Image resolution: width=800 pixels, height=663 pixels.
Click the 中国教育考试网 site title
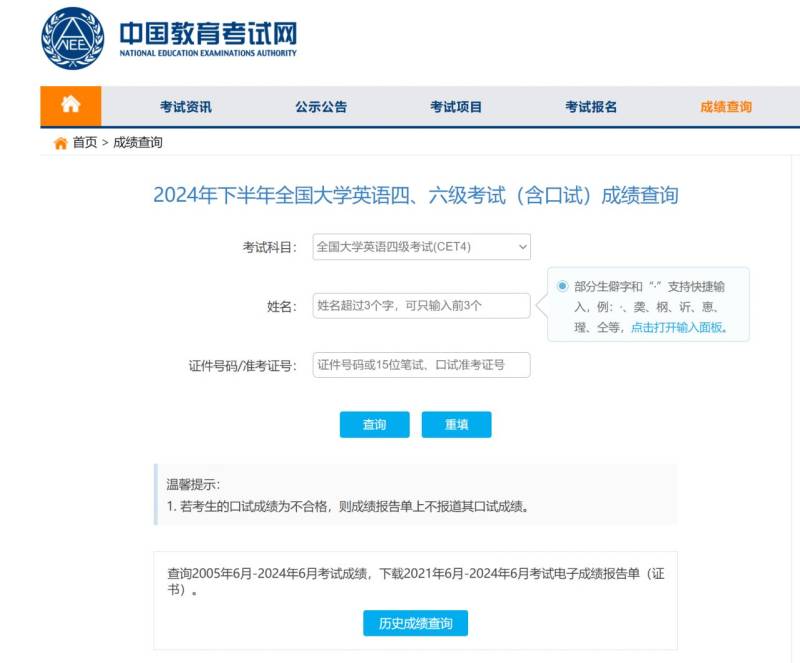tap(208, 33)
